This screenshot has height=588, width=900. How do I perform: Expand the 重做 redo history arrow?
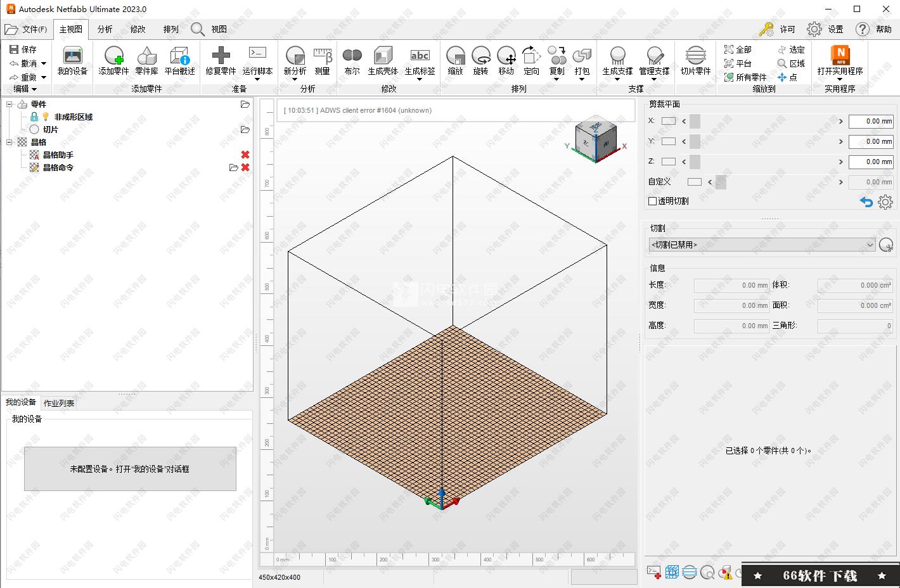pos(44,77)
